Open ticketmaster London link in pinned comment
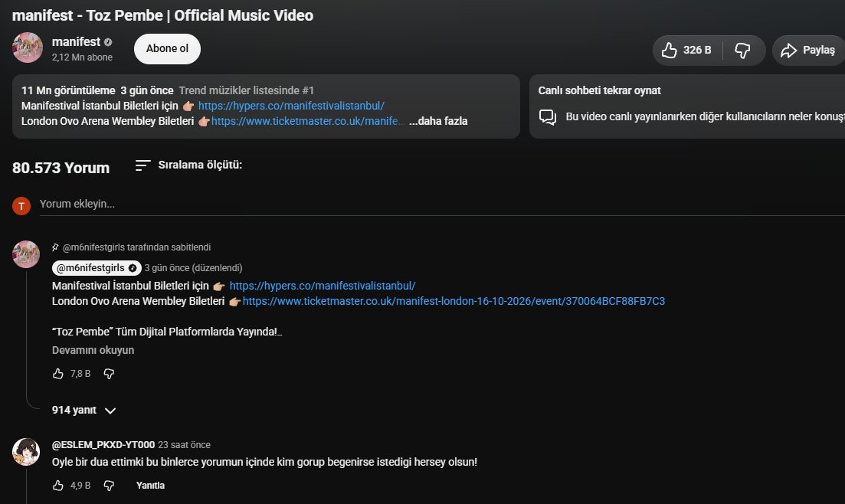The height and width of the screenshot is (504, 845). 454,301
